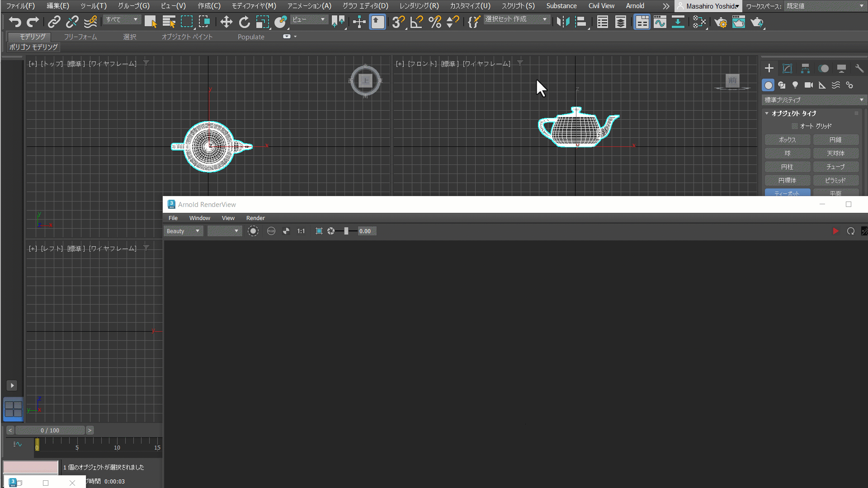Open the レンダリング(R) menu
This screenshot has height=488, width=868.
(x=419, y=6)
